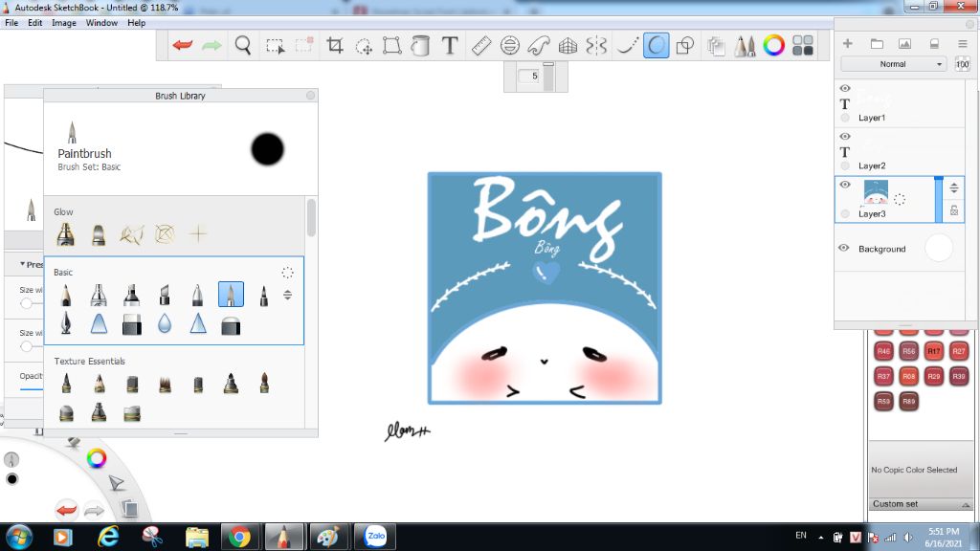Select the Zoom magnifier tool
The height and width of the screenshot is (551, 980).
(242, 45)
